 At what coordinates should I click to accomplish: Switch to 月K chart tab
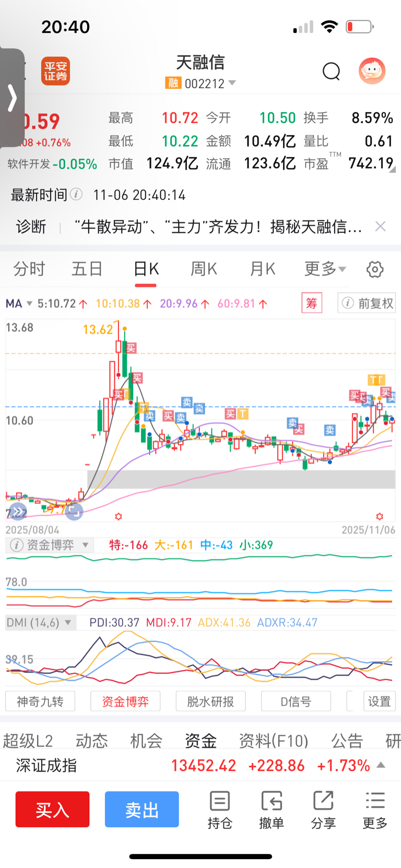point(262,269)
